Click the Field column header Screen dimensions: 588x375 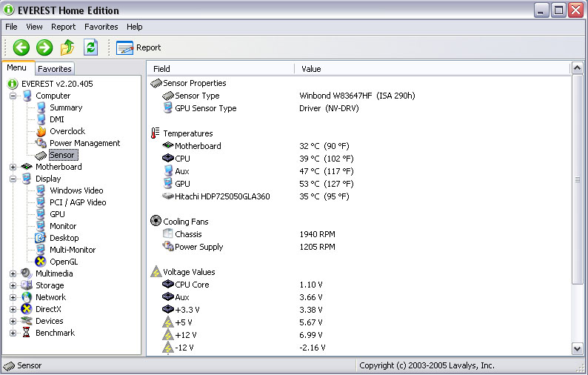[x=220, y=69]
